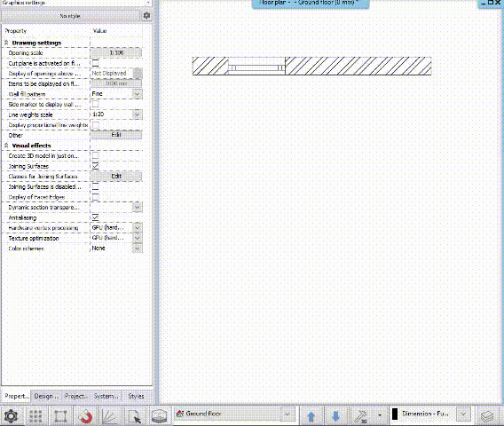Switch to the Project tab
Image resolution: width=504 pixels, height=426 pixels.
[75, 396]
